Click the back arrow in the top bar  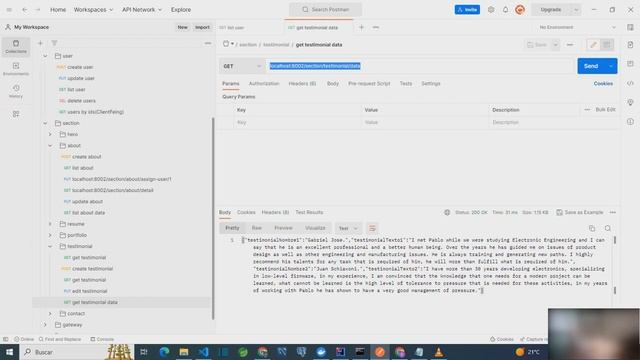[x=25, y=9]
